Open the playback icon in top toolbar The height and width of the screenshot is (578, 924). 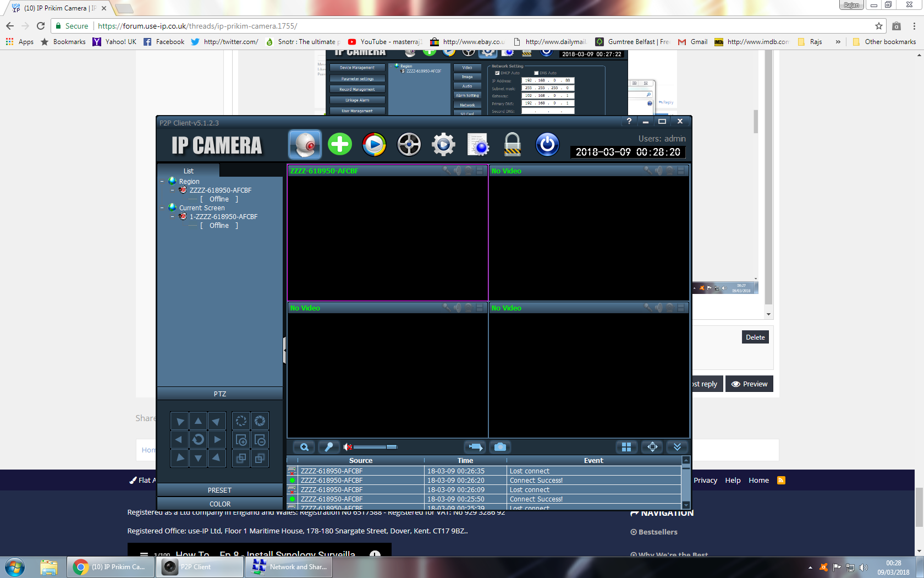pyautogui.click(x=374, y=144)
